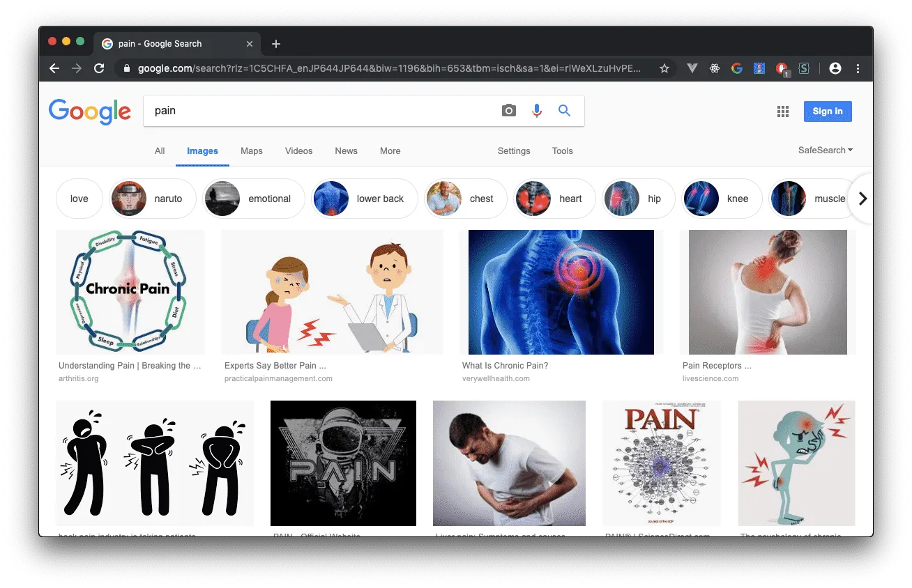Expand the SafeSearch dropdown
Image resolution: width=912 pixels, height=588 pixels.
tap(826, 150)
